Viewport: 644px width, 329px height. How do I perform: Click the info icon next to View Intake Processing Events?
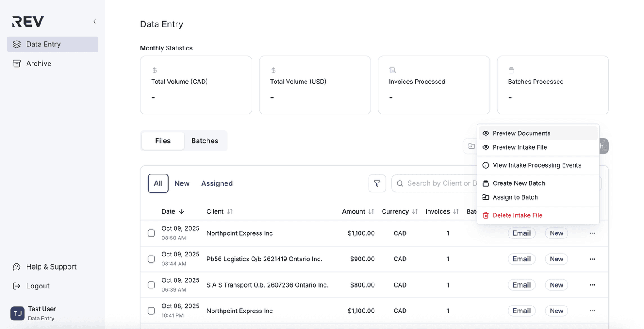click(486, 165)
